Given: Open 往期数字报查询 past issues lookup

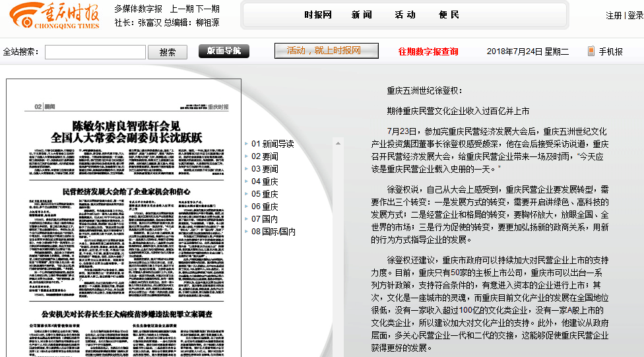Looking at the screenshot, I should [428, 51].
